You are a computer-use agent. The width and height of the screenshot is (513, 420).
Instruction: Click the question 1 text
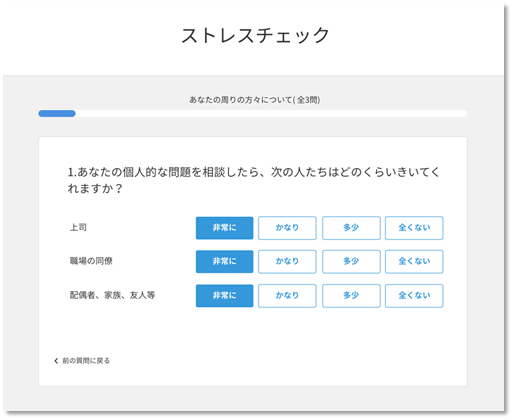tap(253, 180)
